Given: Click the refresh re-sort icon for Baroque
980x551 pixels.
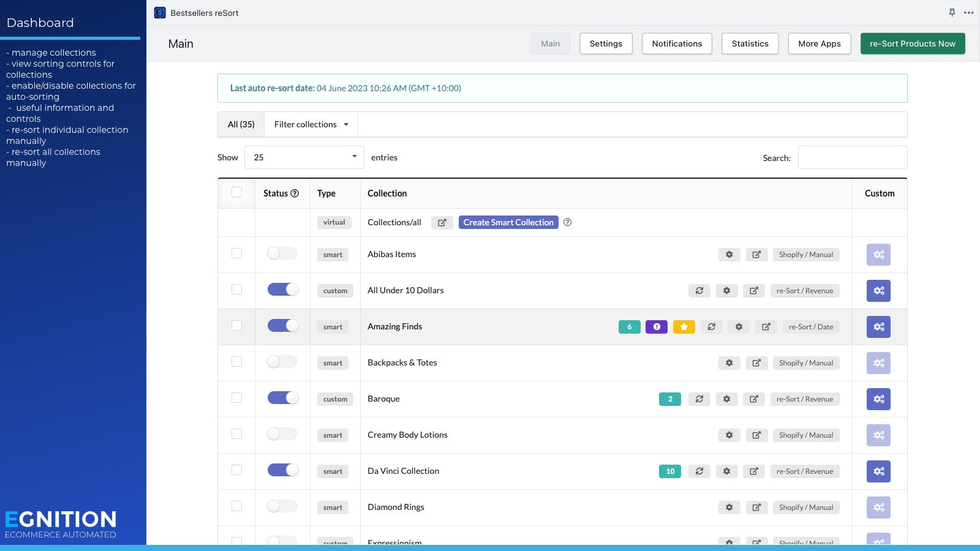Looking at the screenshot, I should click(x=699, y=399).
